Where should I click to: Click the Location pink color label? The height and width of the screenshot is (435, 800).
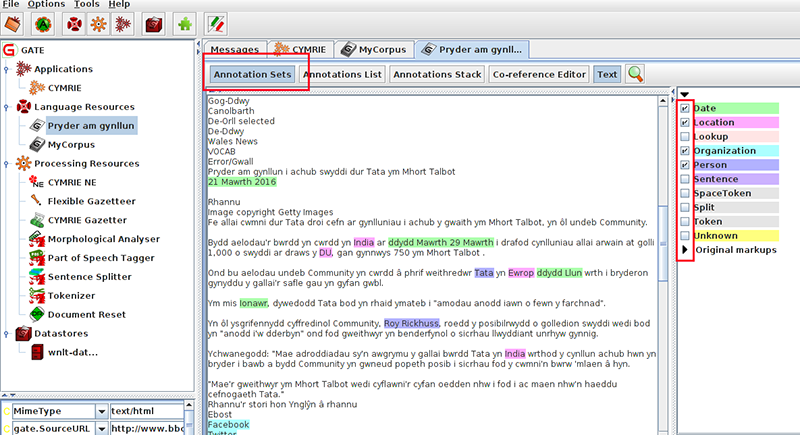pyautogui.click(x=735, y=122)
